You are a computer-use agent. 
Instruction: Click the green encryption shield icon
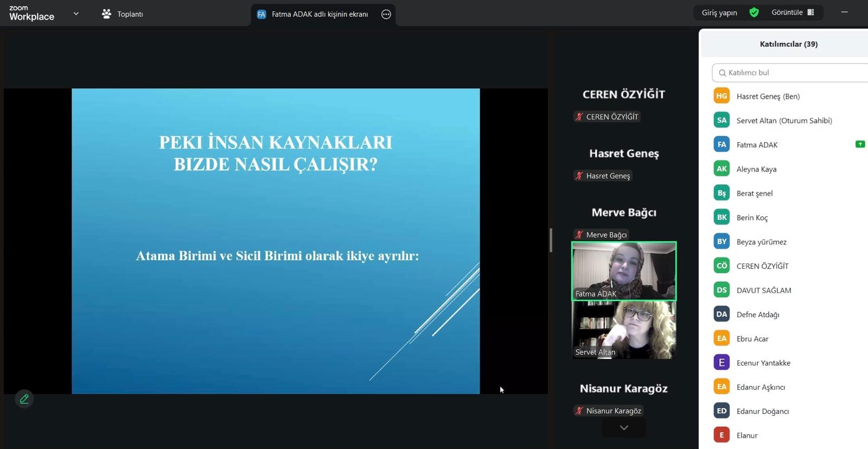pyautogui.click(x=754, y=12)
